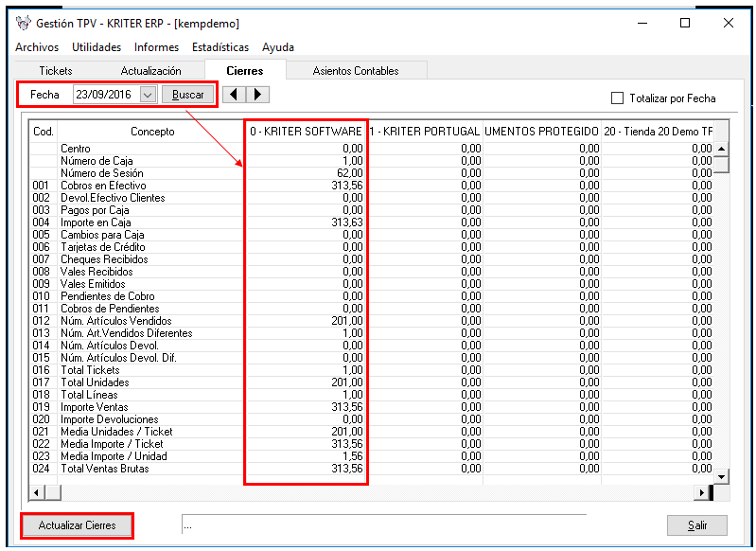
Task: Open the Informes menu
Action: point(156,47)
